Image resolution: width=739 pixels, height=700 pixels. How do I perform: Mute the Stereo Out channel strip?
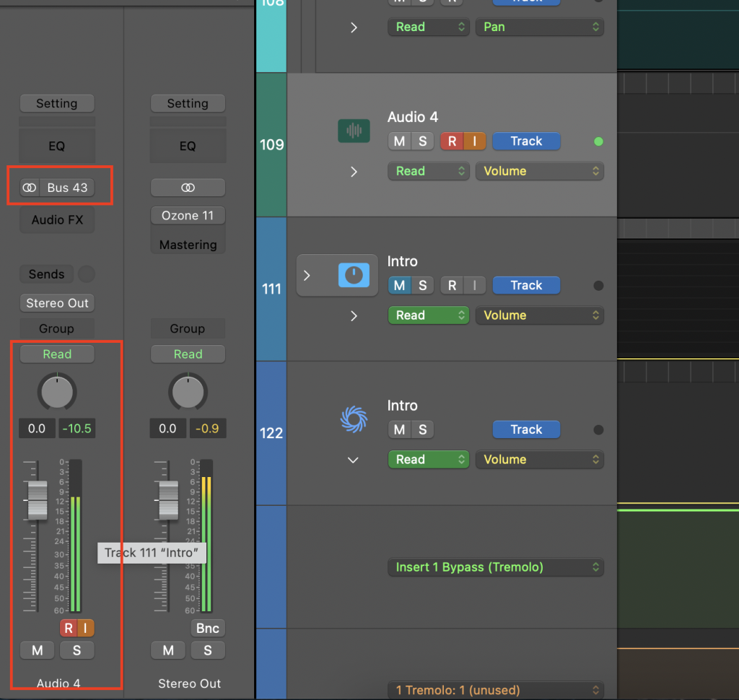tap(168, 650)
